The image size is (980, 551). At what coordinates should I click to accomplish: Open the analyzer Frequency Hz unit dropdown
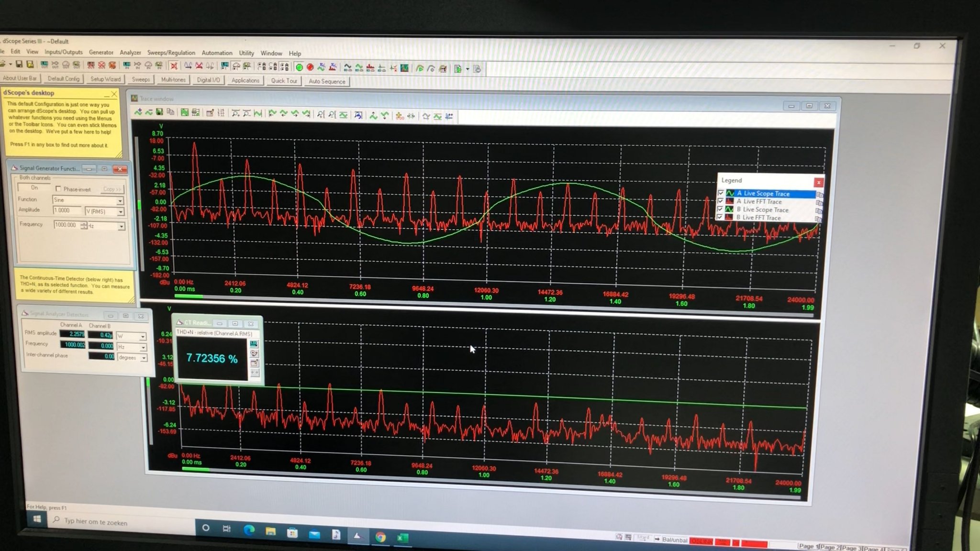pos(143,347)
